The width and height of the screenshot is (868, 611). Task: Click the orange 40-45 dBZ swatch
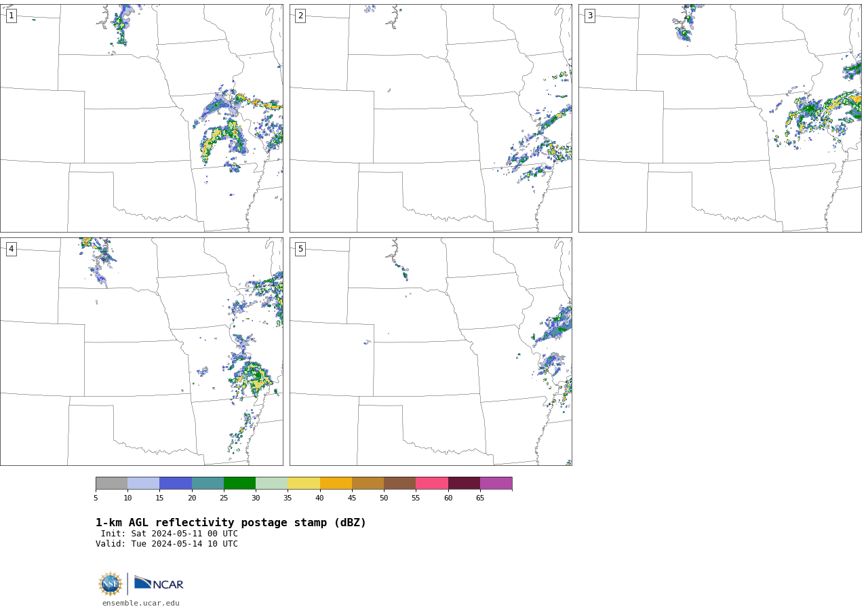coord(336,484)
